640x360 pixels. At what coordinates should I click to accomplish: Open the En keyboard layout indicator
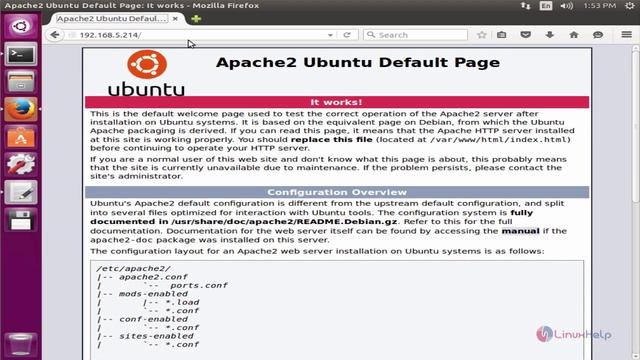[546, 6]
